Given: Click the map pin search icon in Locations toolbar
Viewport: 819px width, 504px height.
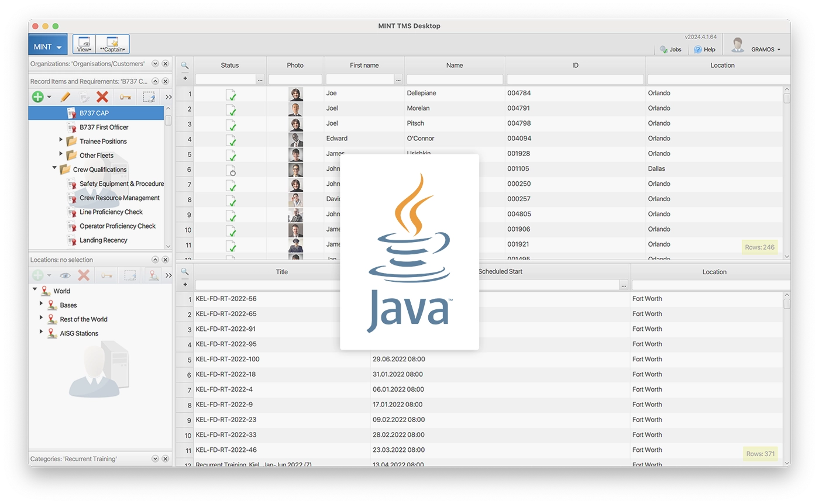Looking at the screenshot, I should click(153, 275).
